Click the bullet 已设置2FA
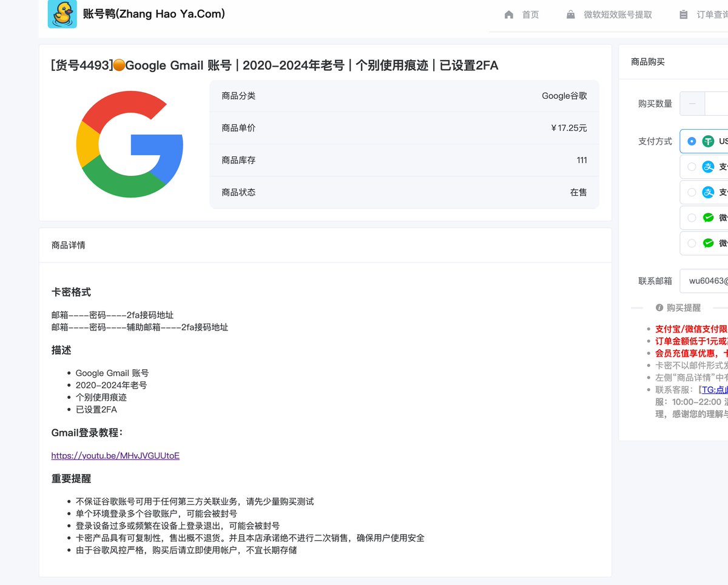The image size is (728, 585). 96,409
